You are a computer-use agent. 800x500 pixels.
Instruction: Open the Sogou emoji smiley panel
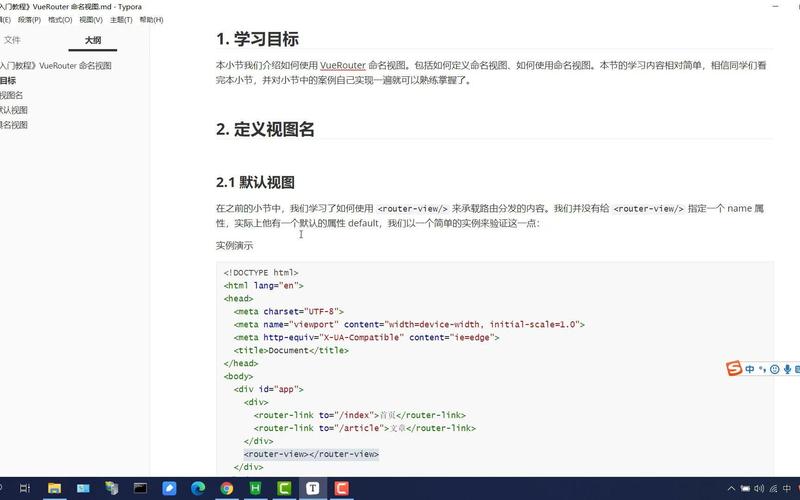774,369
